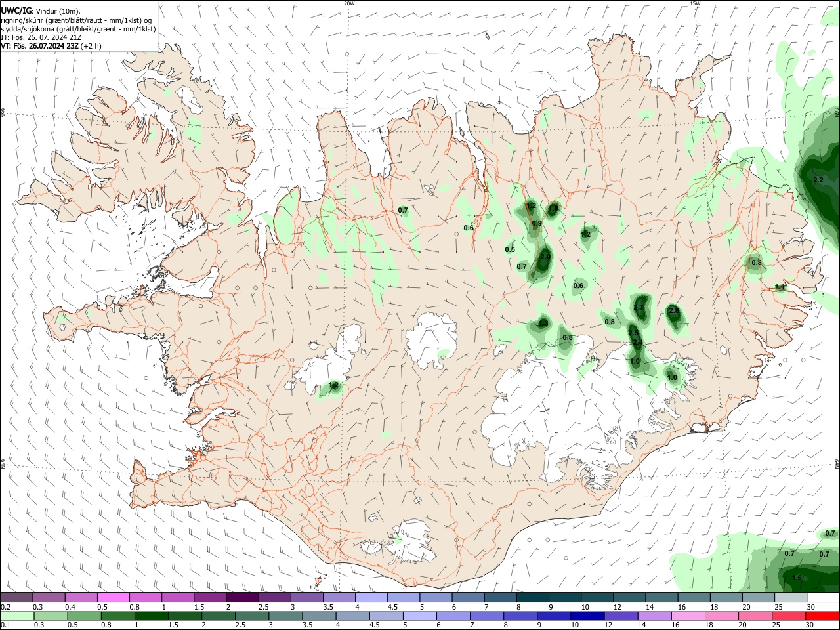Pick the bright magenta 0.5 swatch in upper legend

click(113, 597)
